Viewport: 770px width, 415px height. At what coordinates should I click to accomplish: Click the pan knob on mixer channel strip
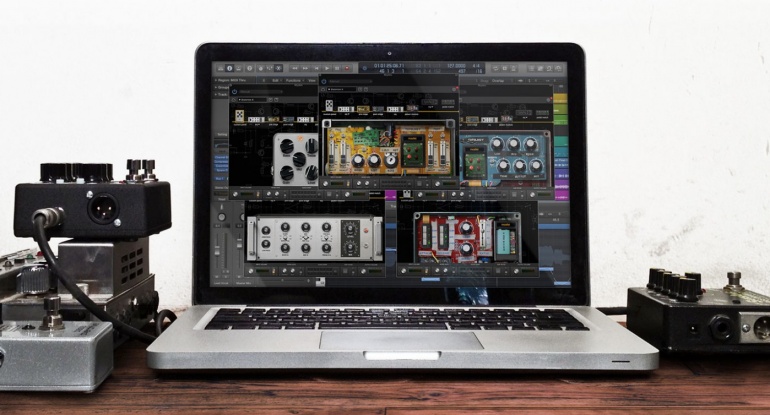[222, 217]
